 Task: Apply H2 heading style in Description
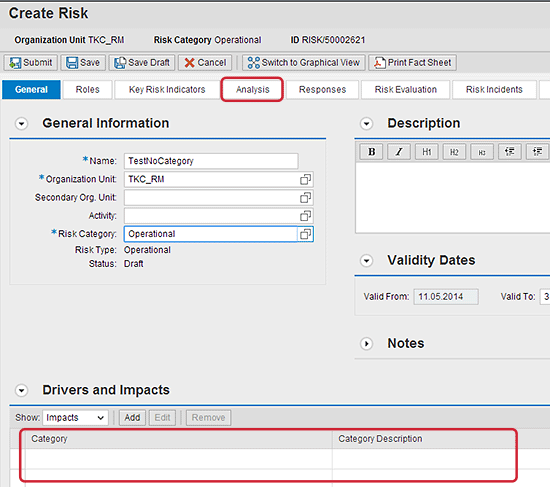click(454, 152)
